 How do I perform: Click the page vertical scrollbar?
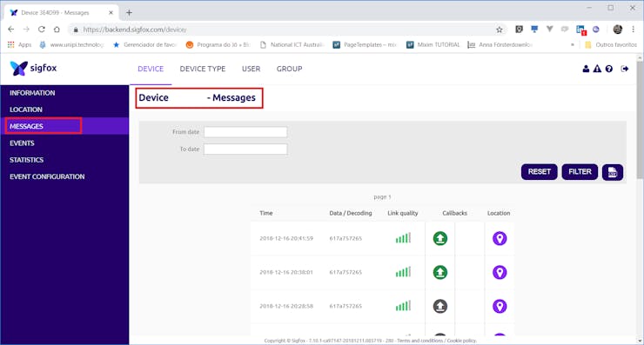[640, 120]
